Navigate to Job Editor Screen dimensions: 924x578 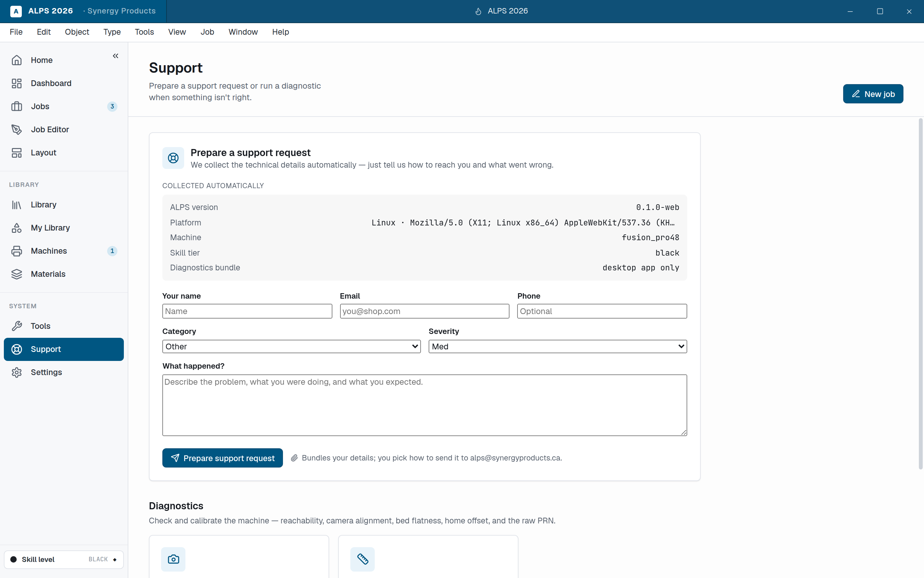coord(64,130)
